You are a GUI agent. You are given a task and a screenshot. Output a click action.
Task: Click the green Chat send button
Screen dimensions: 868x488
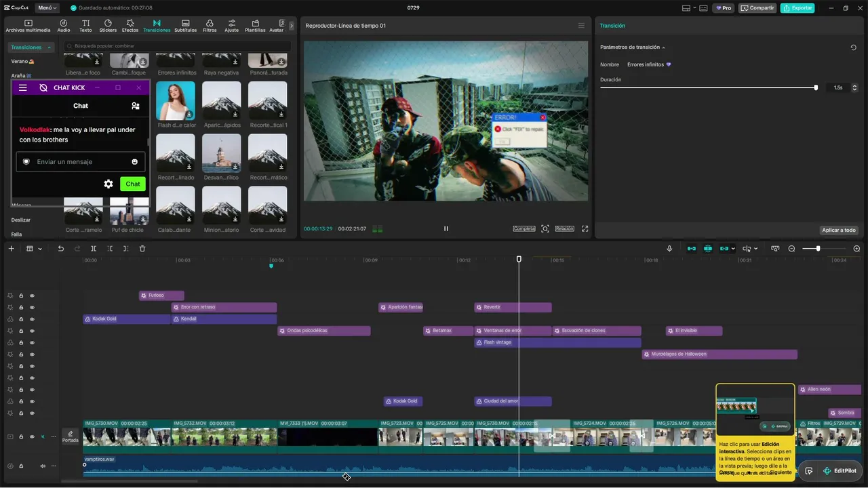coord(133,184)
